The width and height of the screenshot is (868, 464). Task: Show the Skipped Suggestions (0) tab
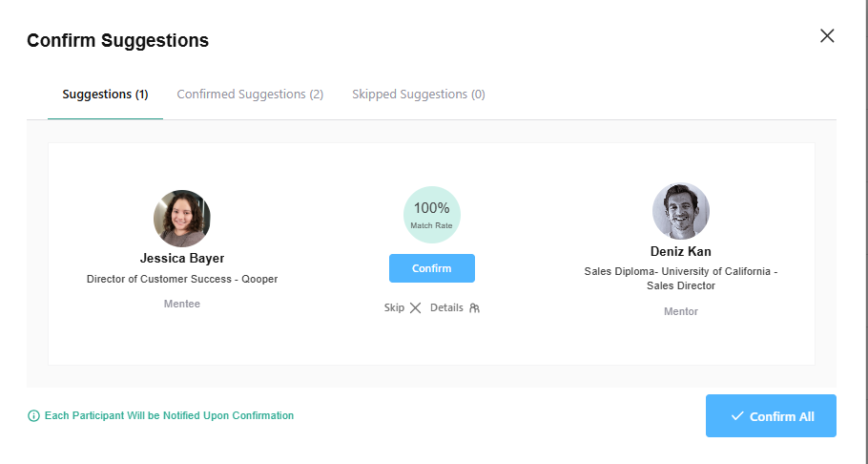[x=418, y=95]
